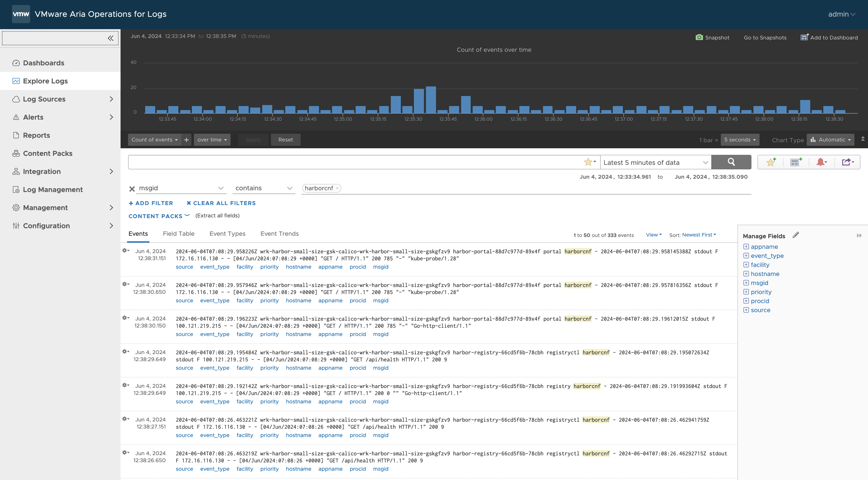Viewport: 868px width, 480px height.
Task: Run the query with the magnifier search button
Action: coord(731,162)
